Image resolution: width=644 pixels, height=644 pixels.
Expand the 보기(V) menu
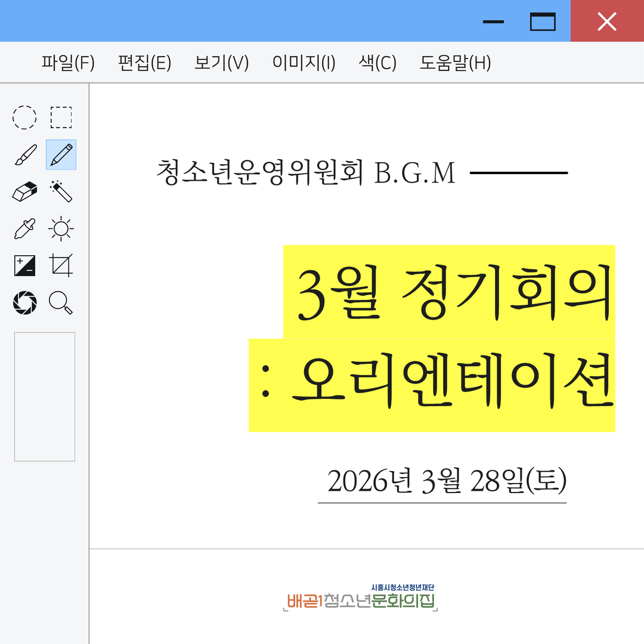221,63
